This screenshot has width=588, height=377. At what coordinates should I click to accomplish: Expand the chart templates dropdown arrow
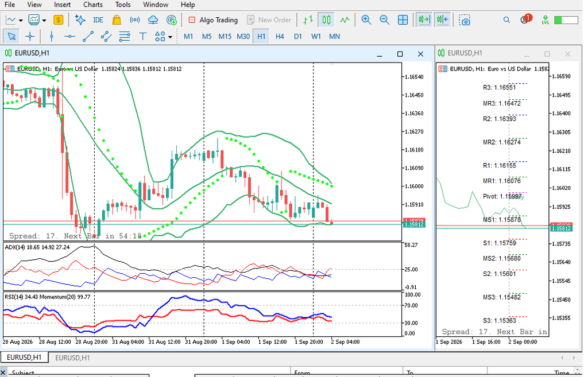(44, 20)
